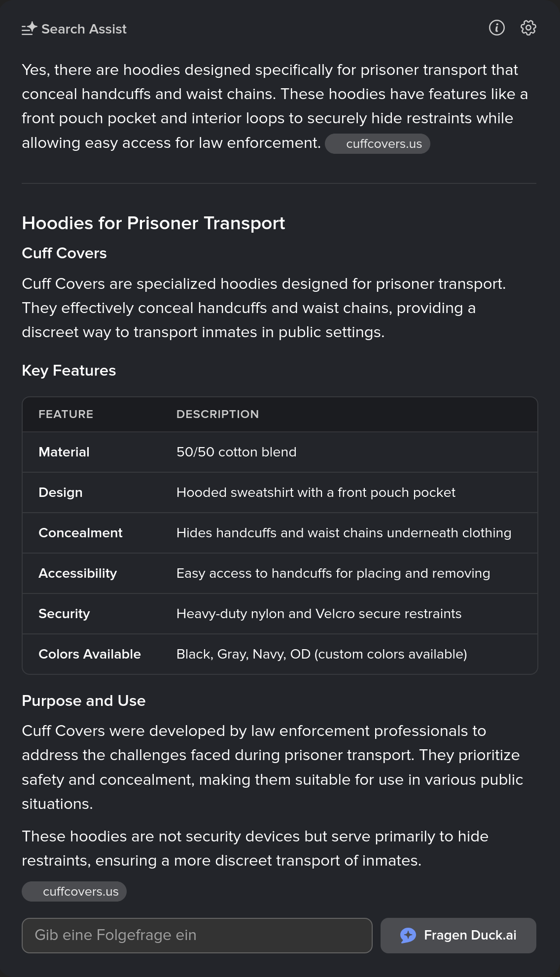Click the 'Hoodies for Prisoner Transport' heading
The width and height of the screenshot is (560, 977).
[153, 223]
